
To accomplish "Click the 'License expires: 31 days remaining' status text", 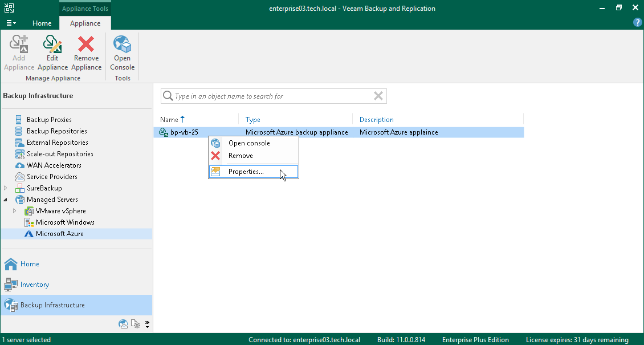I will [x=577, y=340].
